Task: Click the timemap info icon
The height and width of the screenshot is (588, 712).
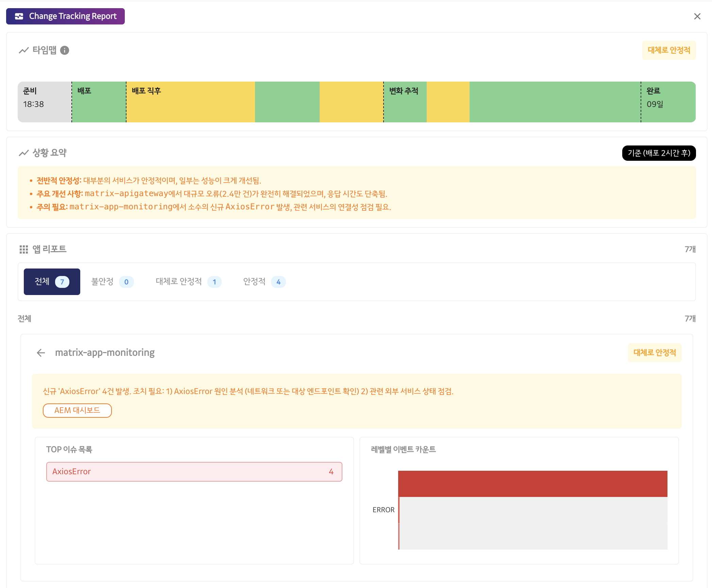Action: point(65,50)
